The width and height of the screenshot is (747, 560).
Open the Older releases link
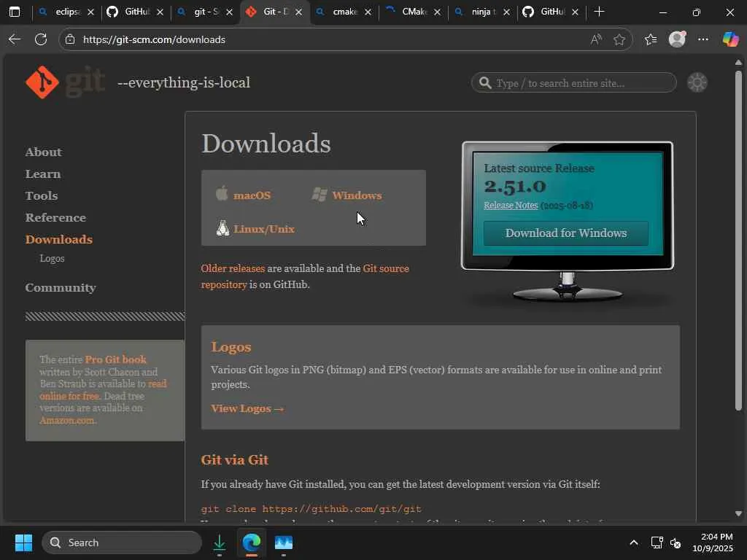pos(233,268)
